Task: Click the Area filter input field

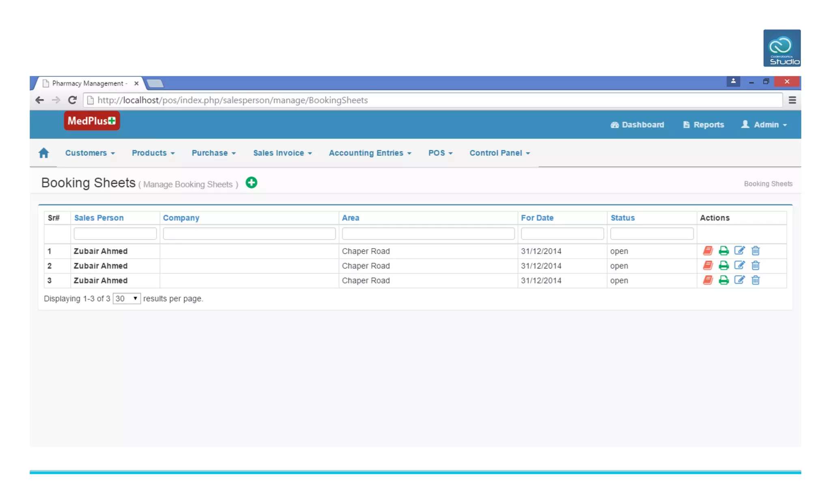Action: tap(428, 234)
